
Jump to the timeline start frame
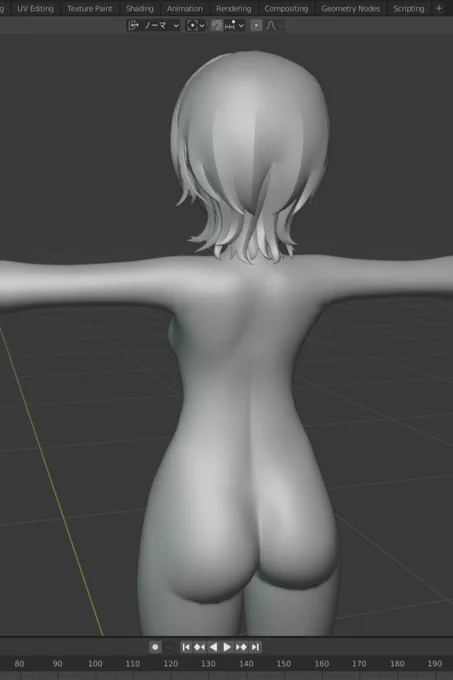[186, 647]
